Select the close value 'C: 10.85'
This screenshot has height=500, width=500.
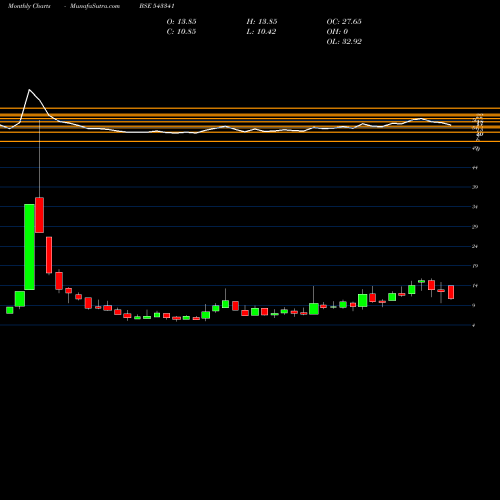tap(181, 32)
